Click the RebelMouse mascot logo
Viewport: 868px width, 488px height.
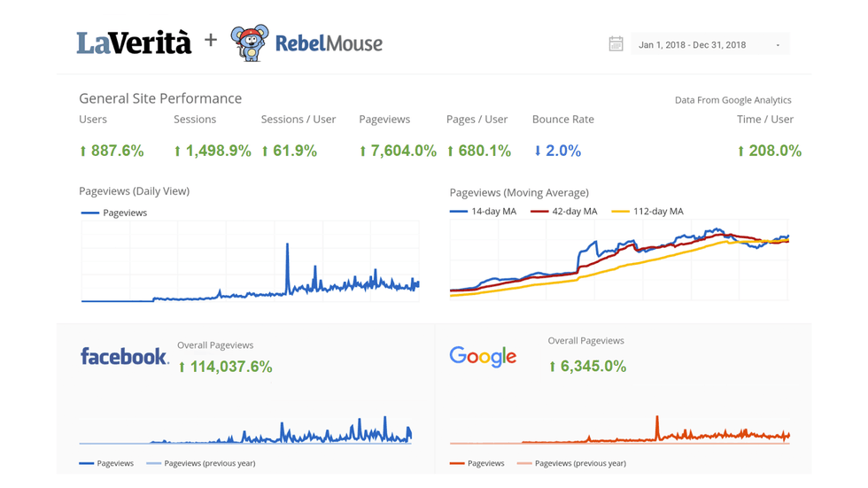pos(249,43)
